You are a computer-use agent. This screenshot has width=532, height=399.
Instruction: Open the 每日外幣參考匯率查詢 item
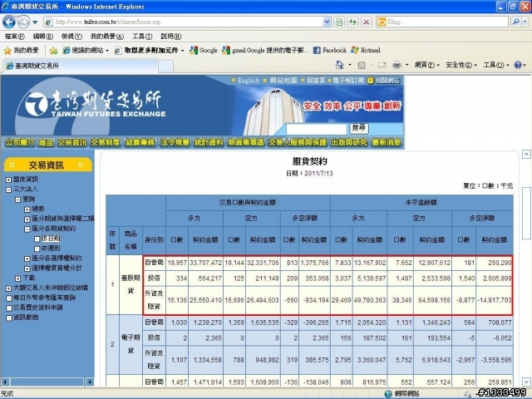tap(44, 298)
